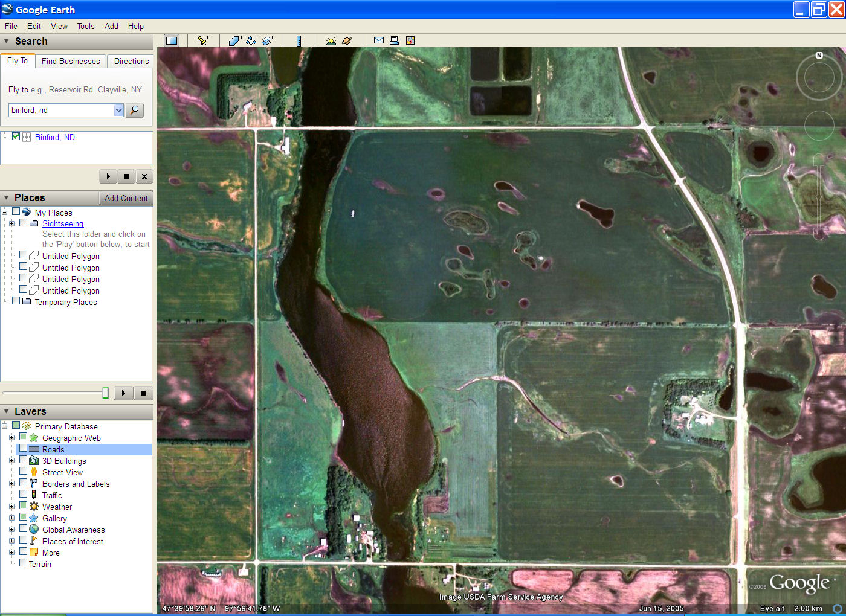
Task: Select the Add Path tool
Action: (x=251, y=40)
